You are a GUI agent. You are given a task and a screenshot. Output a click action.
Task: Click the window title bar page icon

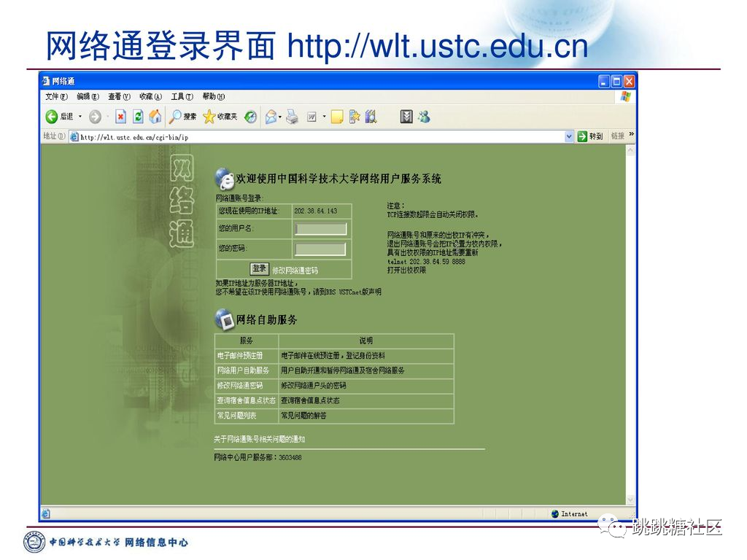[46, 81]
